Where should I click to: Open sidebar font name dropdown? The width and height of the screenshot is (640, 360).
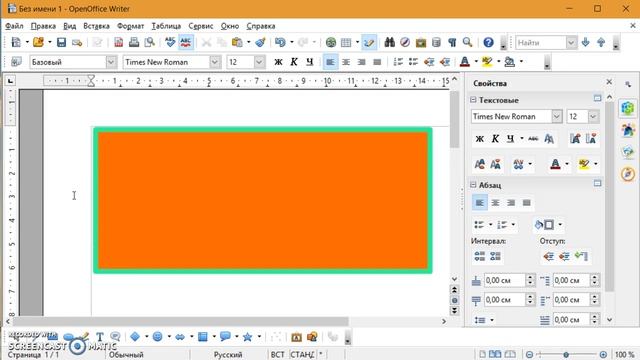(557, 116)
